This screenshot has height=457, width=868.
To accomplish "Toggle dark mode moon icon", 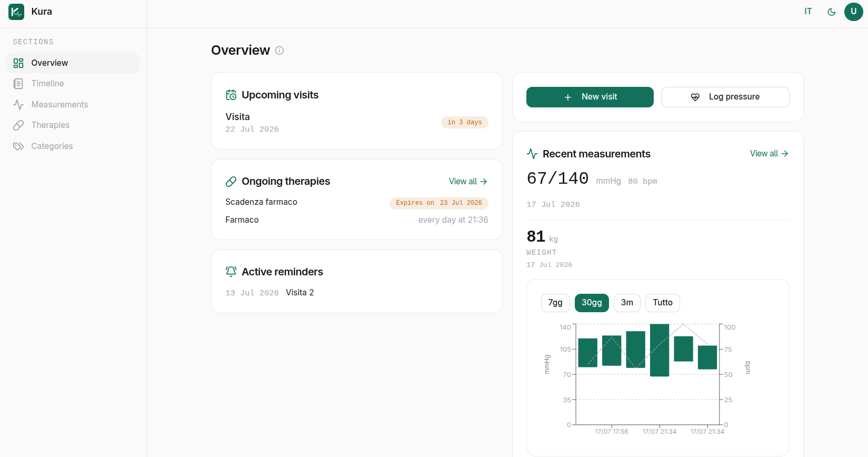I will 832,12.
